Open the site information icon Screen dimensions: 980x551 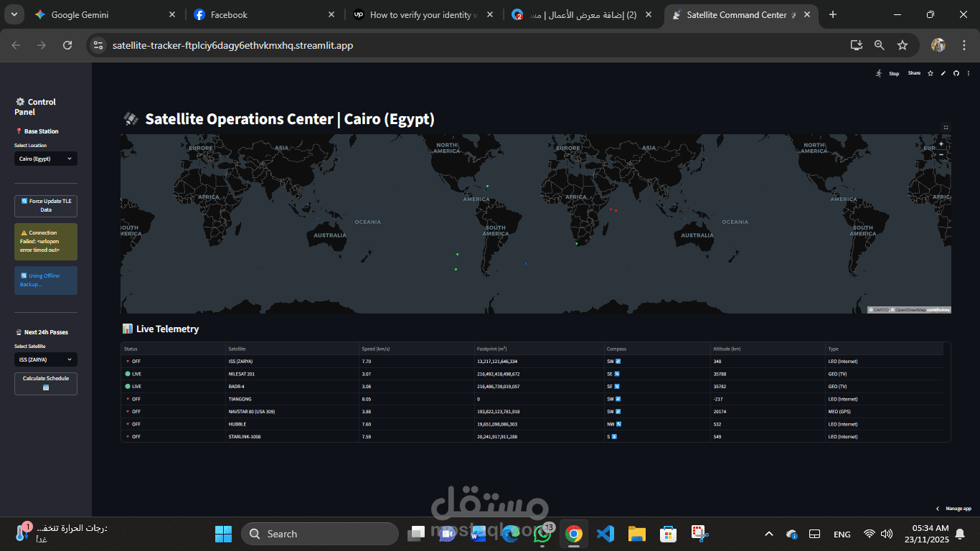click(x=98, y=45)
